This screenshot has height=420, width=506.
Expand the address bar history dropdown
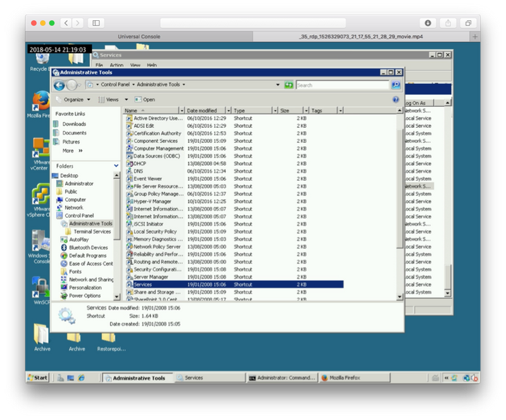click(x=278, y=85)
